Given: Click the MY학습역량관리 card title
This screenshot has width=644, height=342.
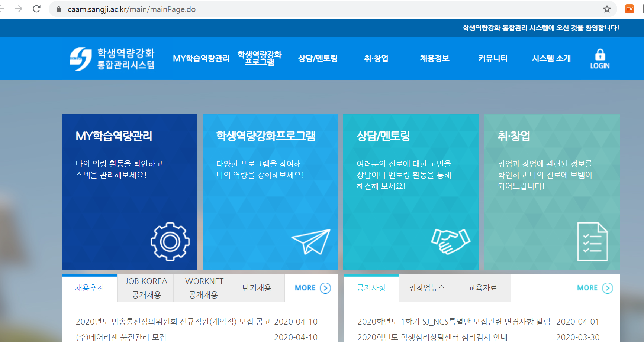Looking at the screenshot, I should [x=114, y=136].
